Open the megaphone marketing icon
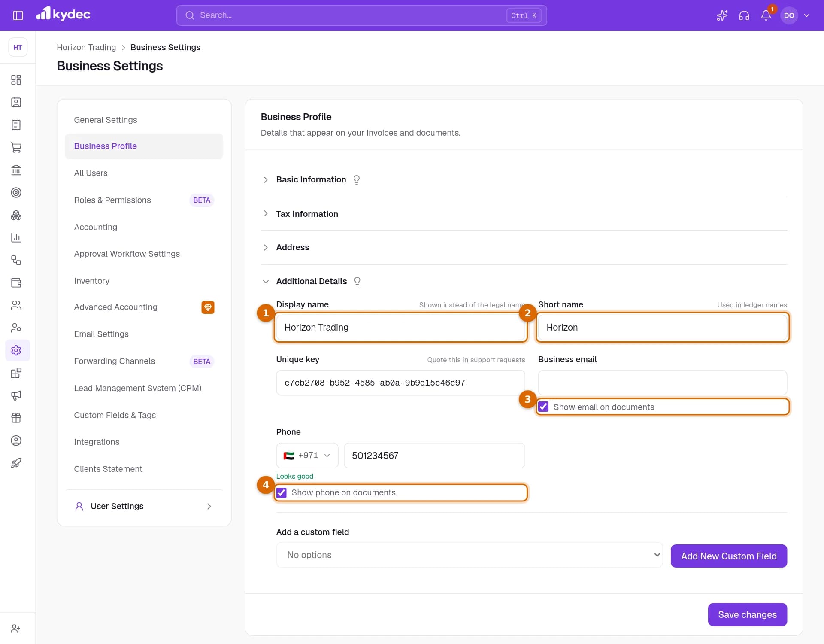Image resolution: width=824 pixels, height=644 pixels. [16, 395]
